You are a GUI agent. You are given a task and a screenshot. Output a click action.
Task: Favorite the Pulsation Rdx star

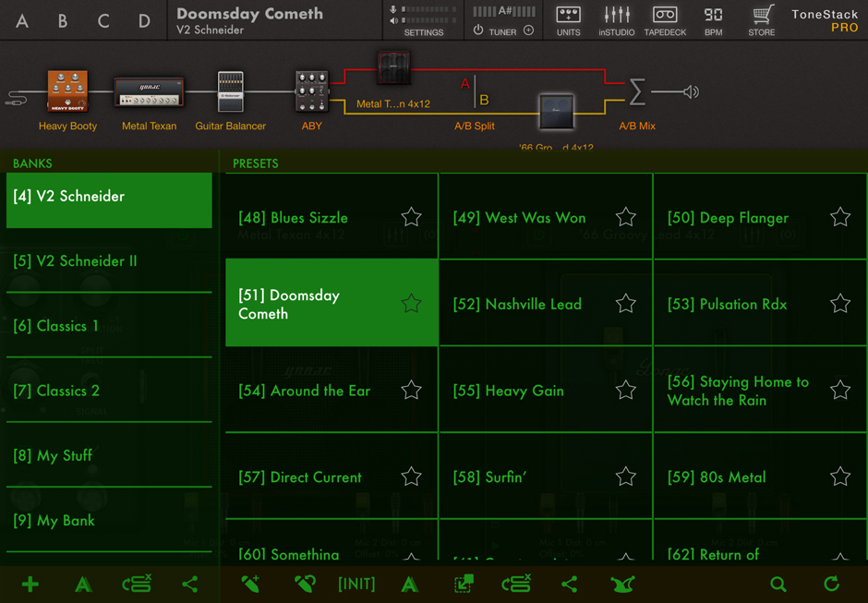(x=840, y=304)
